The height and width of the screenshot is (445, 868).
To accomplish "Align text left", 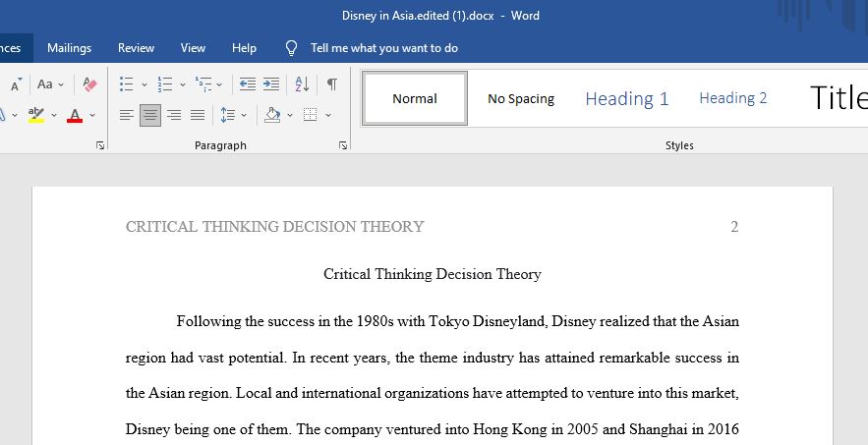I will click(127, 115).
